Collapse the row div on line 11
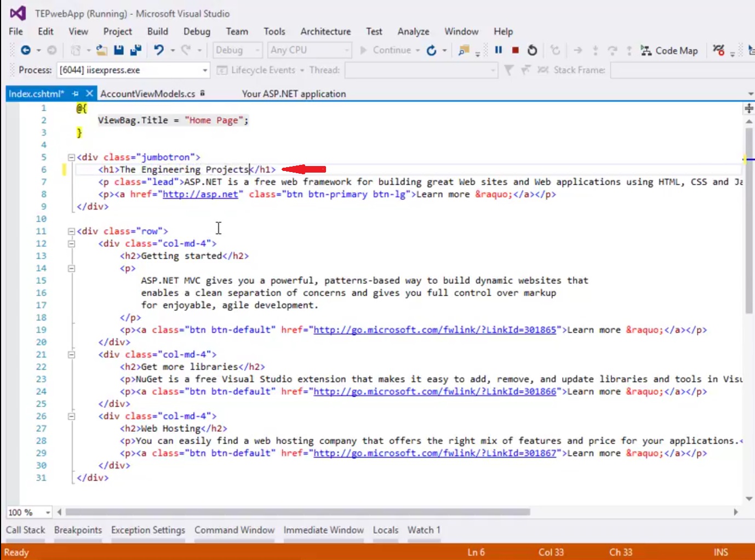Image resolution: width=755 pixels, height=560 pixels. pos(71,231)
